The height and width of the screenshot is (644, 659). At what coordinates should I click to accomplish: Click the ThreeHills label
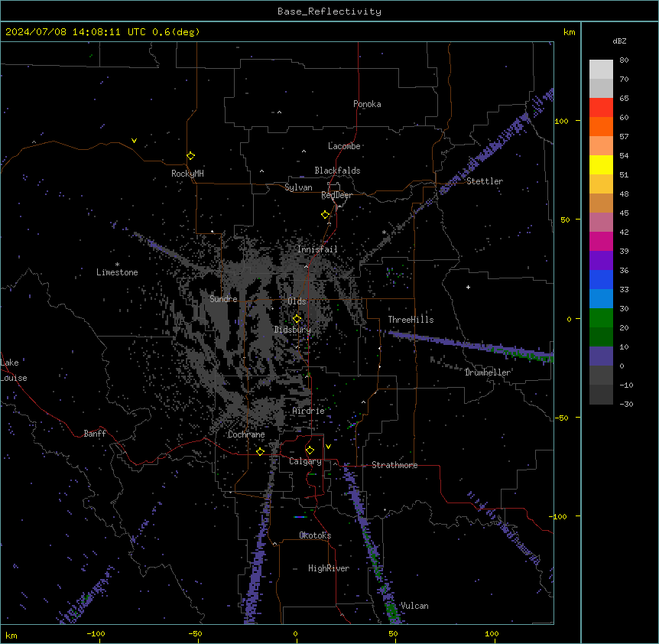tap(411, 320)
